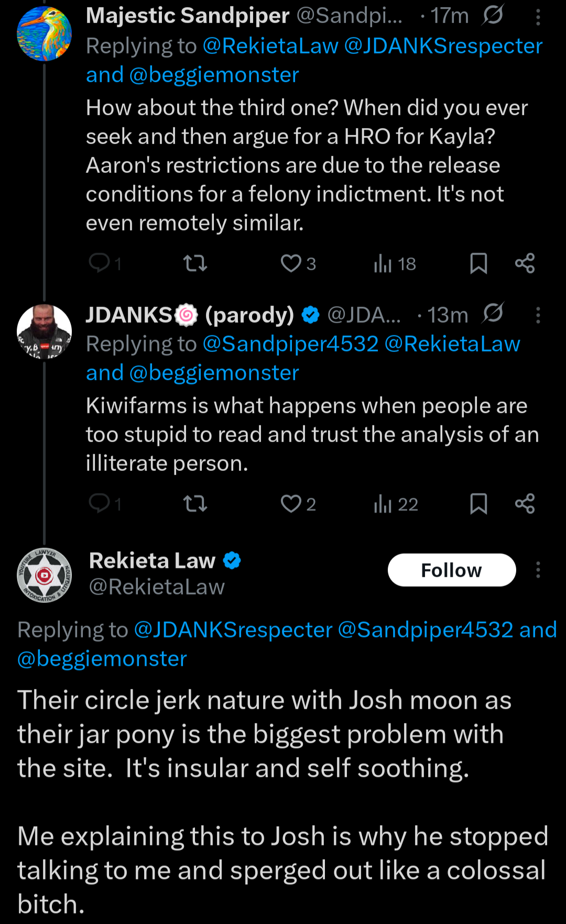Image resolution: width=566 pixels, height=924 pixels.
Task: Reply to JDANKS parody tweet
Action: pos(105,503)
